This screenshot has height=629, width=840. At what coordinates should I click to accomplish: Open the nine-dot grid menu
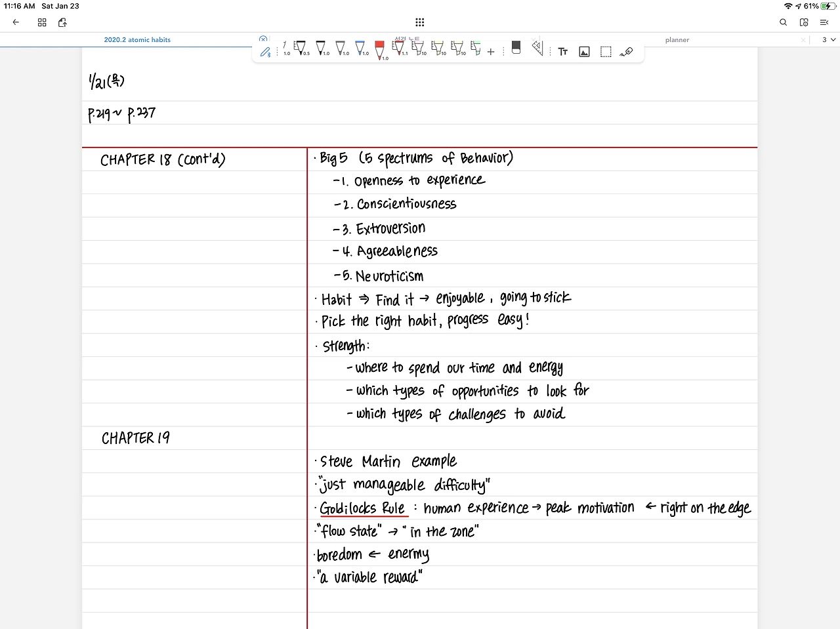[420, 22]
